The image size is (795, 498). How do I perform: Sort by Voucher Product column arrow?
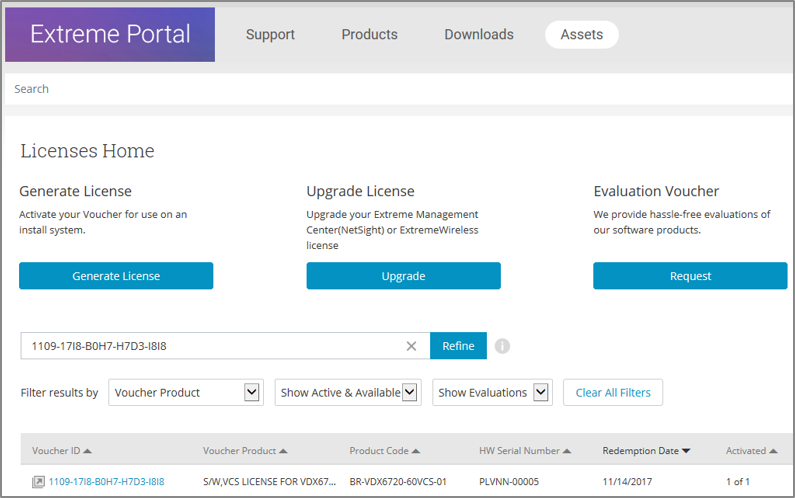click(283, 451)
